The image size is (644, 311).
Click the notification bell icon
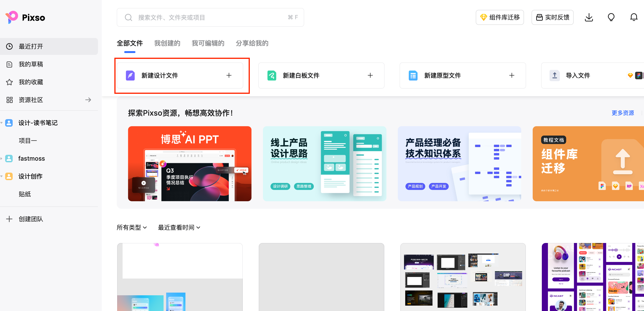coord(634,17)
